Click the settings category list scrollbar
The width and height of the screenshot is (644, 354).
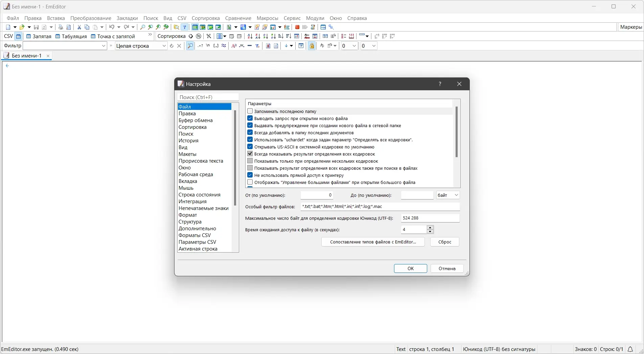[235, 158]
